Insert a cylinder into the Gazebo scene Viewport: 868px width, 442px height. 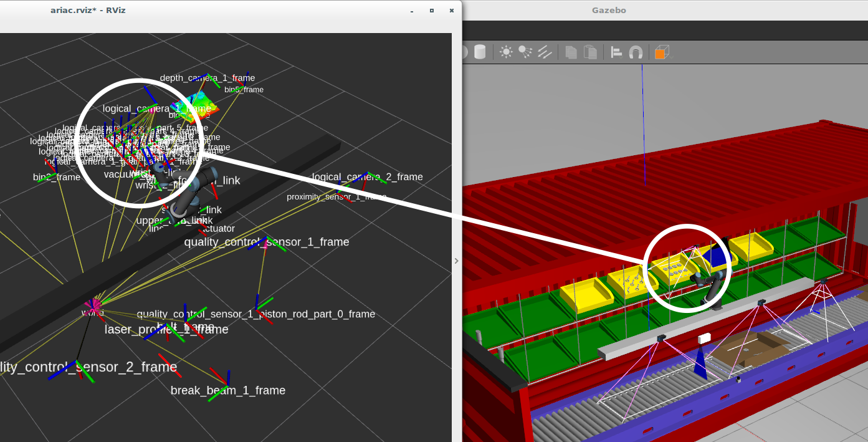481,52
